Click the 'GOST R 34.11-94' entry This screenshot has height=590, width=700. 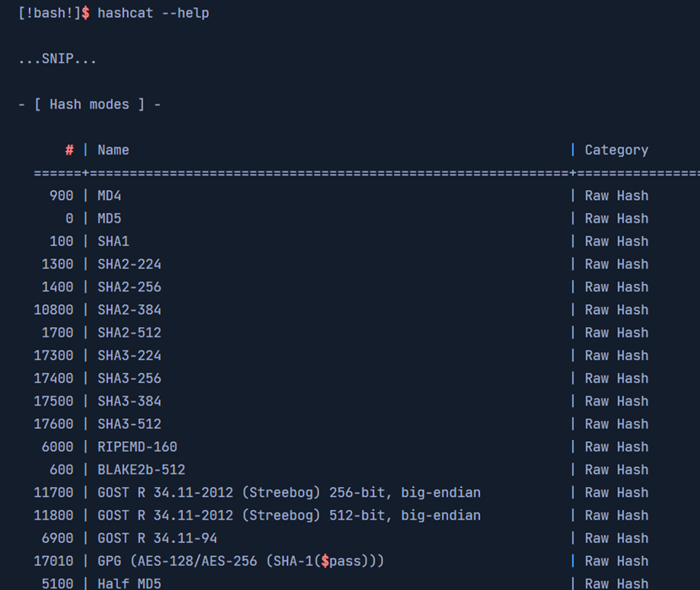click(x=157, y=538)
